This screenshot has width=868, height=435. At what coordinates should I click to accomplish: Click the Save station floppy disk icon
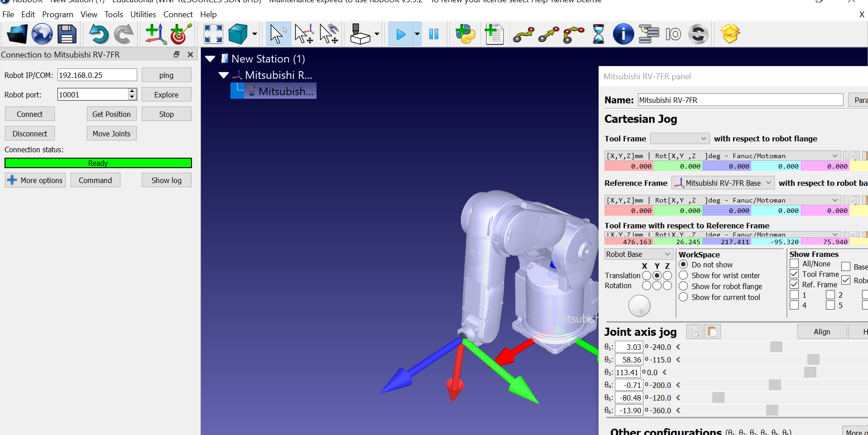pyautogui.click(x=67, y=34)
